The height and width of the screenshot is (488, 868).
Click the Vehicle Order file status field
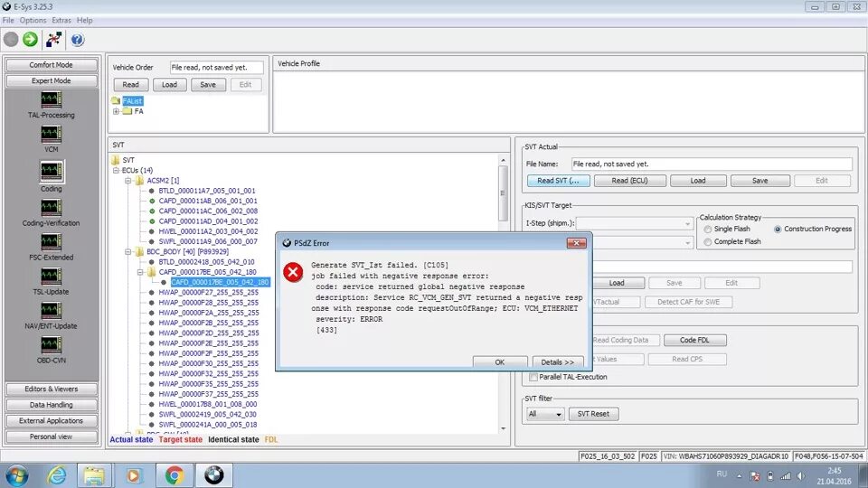pos(216,68)
